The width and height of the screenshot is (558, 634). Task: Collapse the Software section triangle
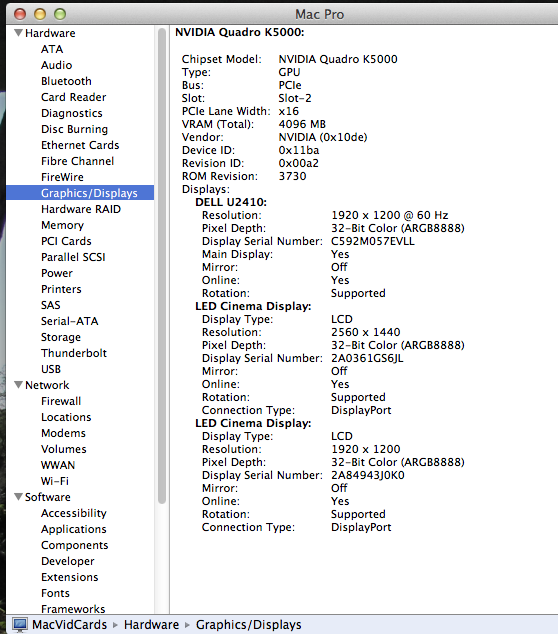pos(18,497)
